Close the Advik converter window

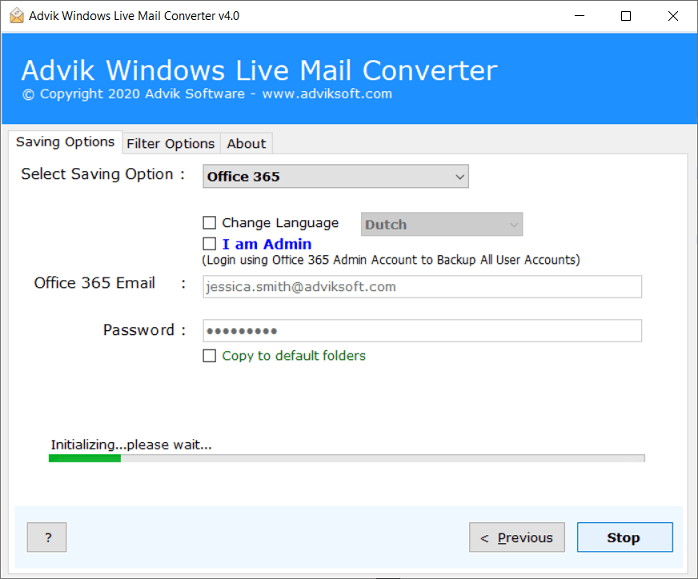673,16
